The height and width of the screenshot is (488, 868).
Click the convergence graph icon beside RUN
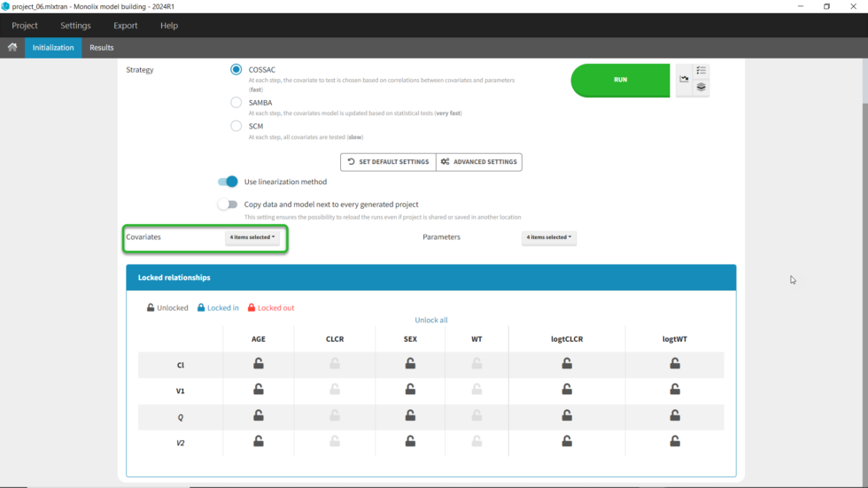pos(685,79)
